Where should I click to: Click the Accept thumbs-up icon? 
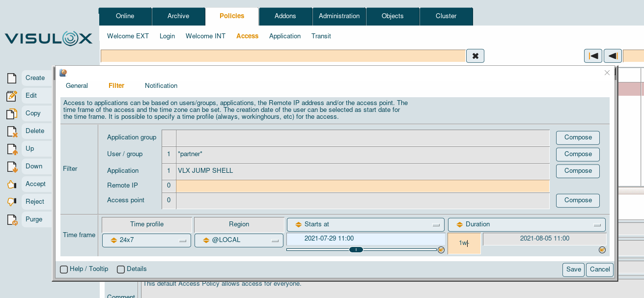click(12, 184)
